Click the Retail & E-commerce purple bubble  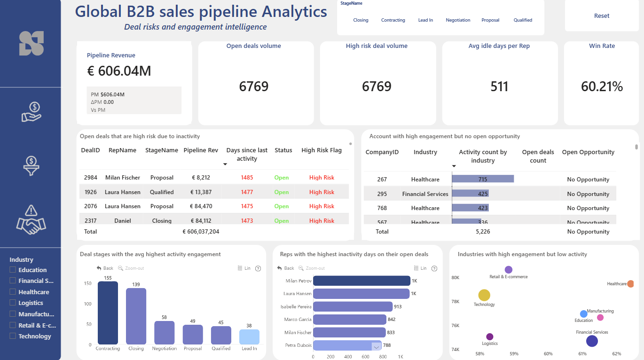click(508, 270)
